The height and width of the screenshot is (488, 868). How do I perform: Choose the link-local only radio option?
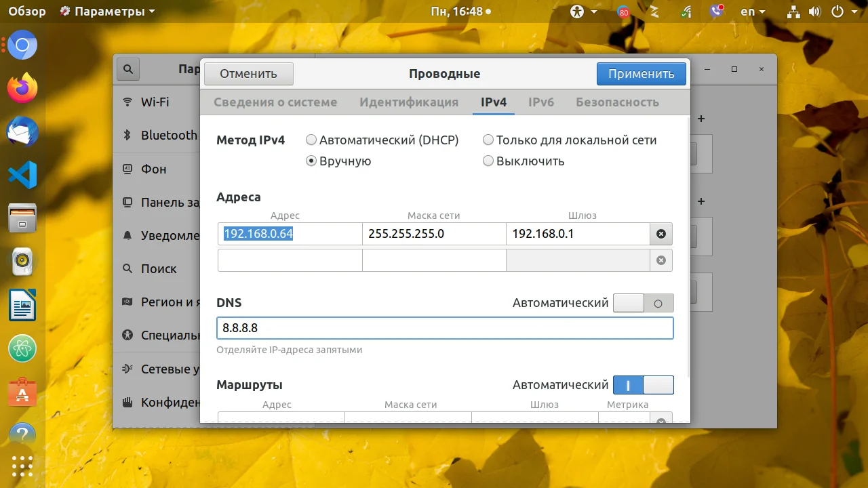tap(570, 140)
